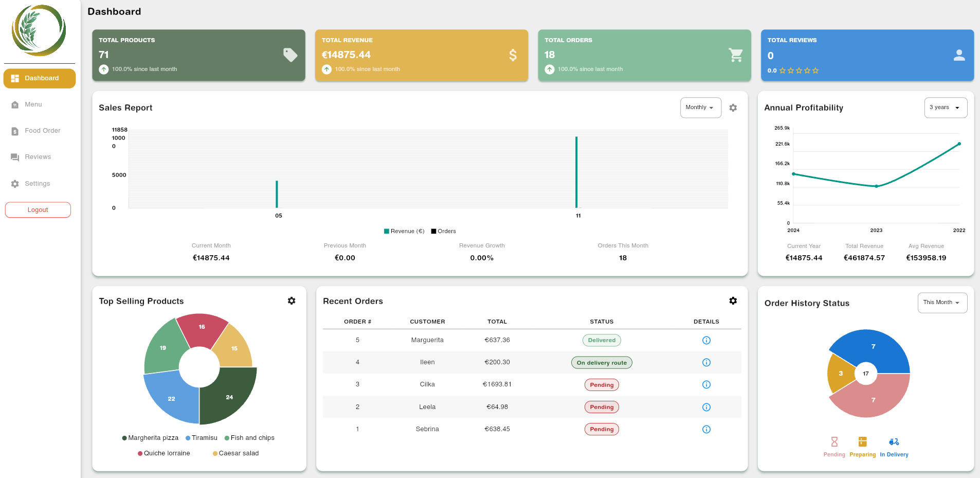Click the CUSTOMER column header
This screenshot has height=478, width=980.
[x=427, y=322]
